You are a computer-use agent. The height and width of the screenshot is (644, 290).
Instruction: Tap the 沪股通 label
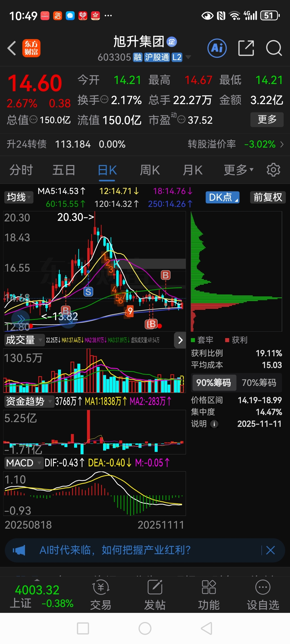pos(157,57)
